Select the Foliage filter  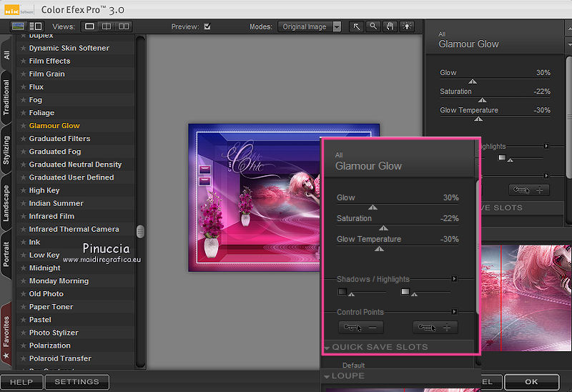tap(41, 113)
